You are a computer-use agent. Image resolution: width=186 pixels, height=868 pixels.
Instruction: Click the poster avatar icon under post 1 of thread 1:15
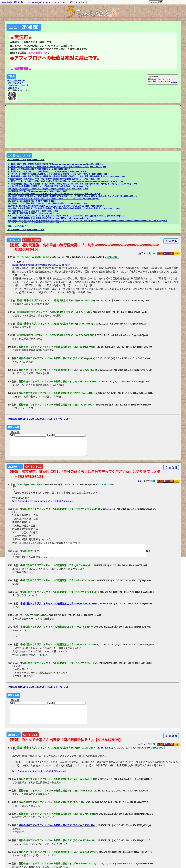16,261
